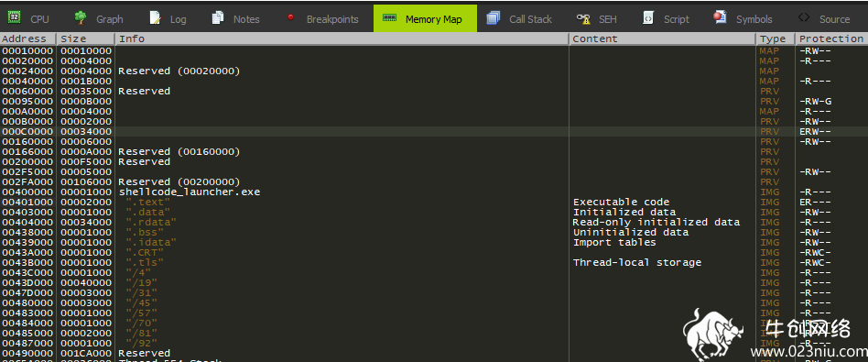This screenshot has height=362, width=868.
Task: Select the shellcode_launcher.exe module row
Action: (x=434, y=192)
